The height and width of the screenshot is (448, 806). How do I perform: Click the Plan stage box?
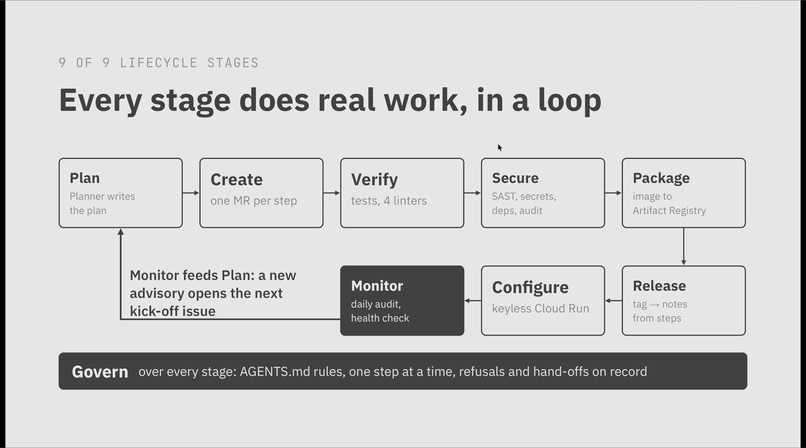tap(120, 193)
